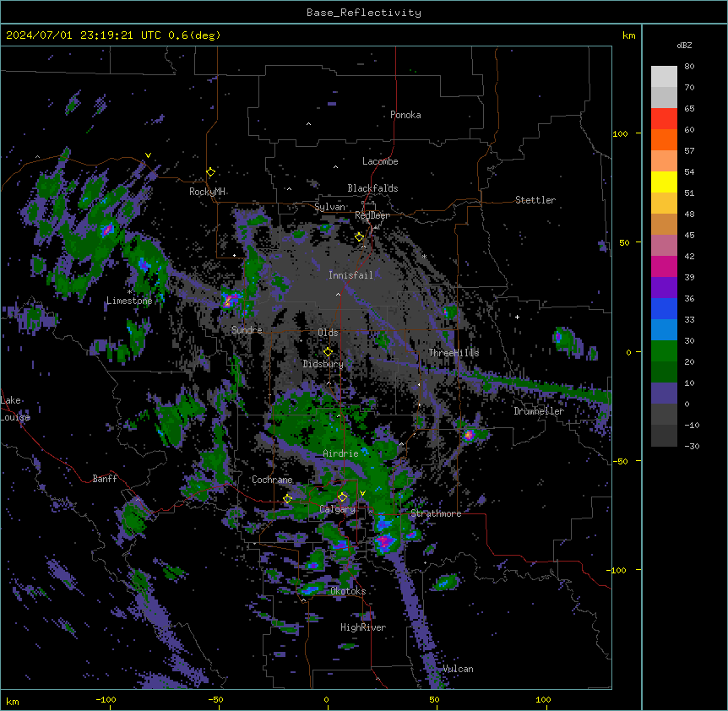The width and height of the screenshot is (728, 711).
Task: Click the light gray legend swatch between 80 and 70
Action: point(664,77)
